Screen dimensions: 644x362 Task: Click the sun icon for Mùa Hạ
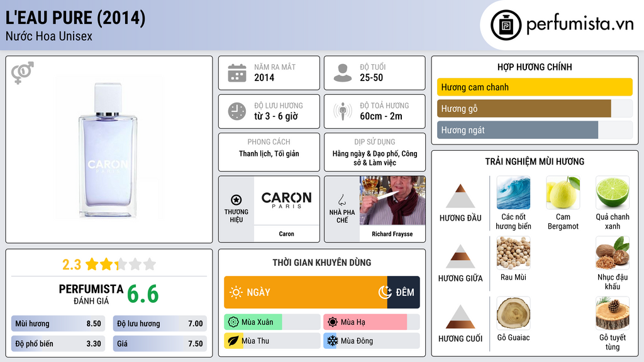pyautogui.click(x=333, y=322)
